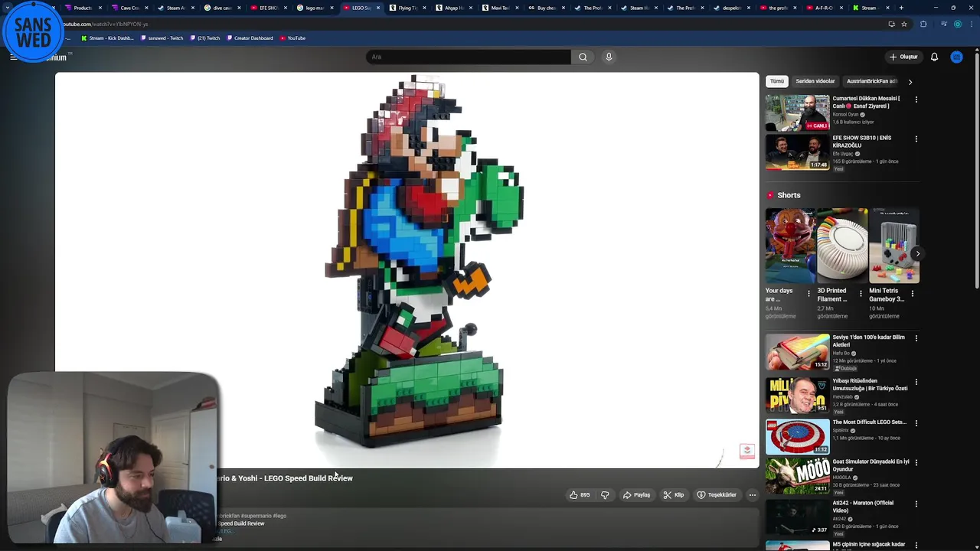This screenshot has width=980, height=551.
Task: Like the video with 895 likes
Action: pos(580,495)
